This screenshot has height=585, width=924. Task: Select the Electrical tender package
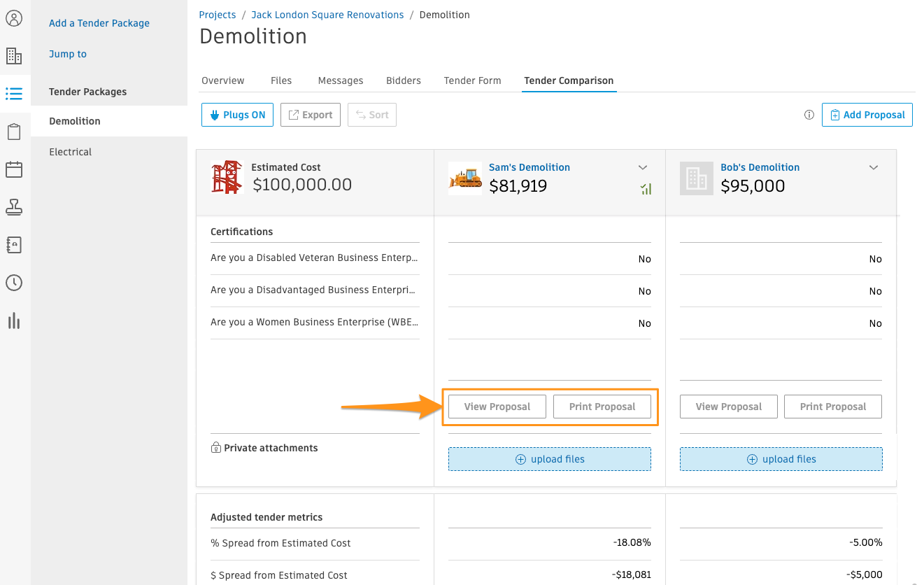pyautogui.click(x=70, y=152)
